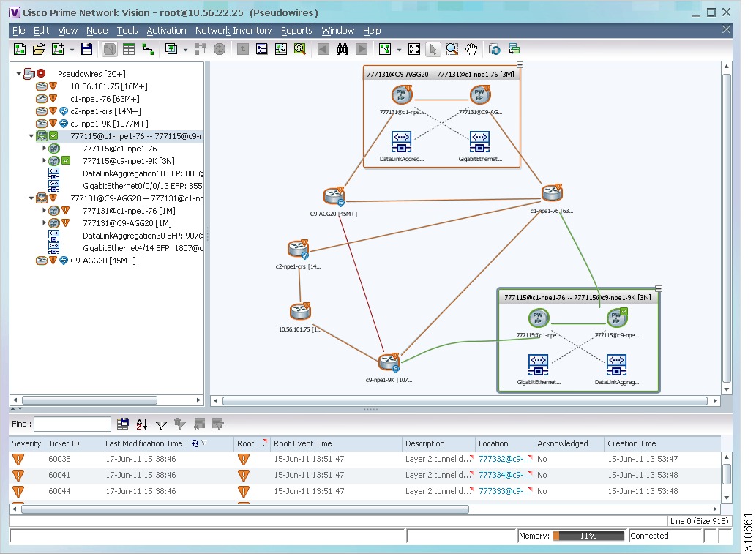Click the A-Z sort icon in the ticket pane

tap(142, 424)
